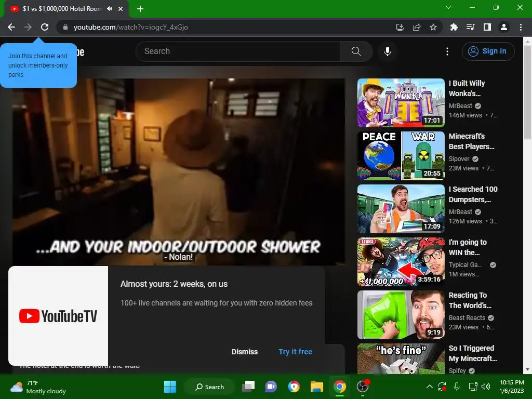Screen dimensions: 532x399
Task: Click the scrollbar down arrow
Action: [528, 369]
